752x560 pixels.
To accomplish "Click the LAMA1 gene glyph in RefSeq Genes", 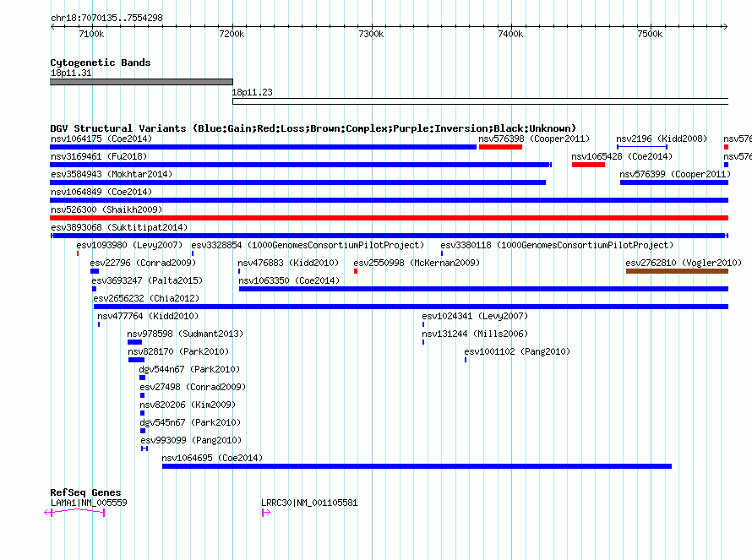I will [77, 513].
